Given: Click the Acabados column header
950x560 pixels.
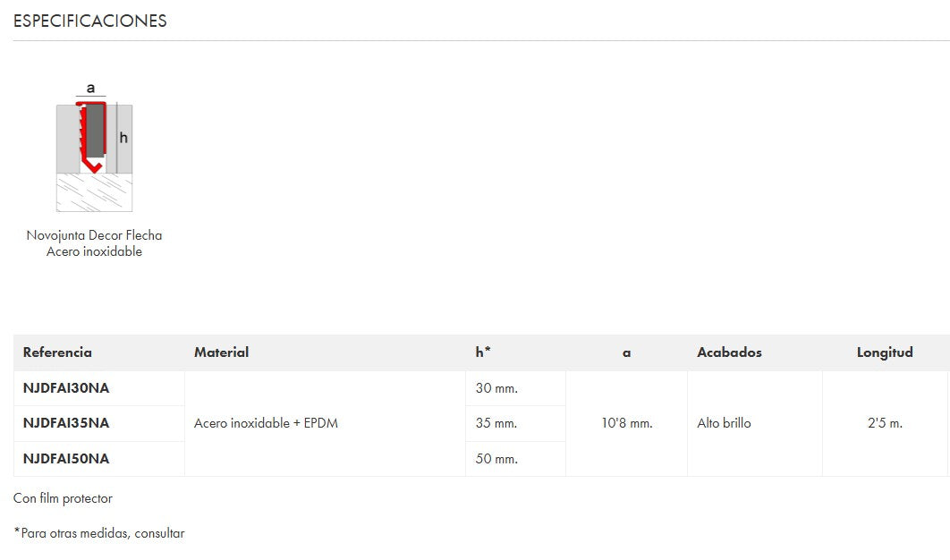Looking at the screenshot, I should 729,352.
